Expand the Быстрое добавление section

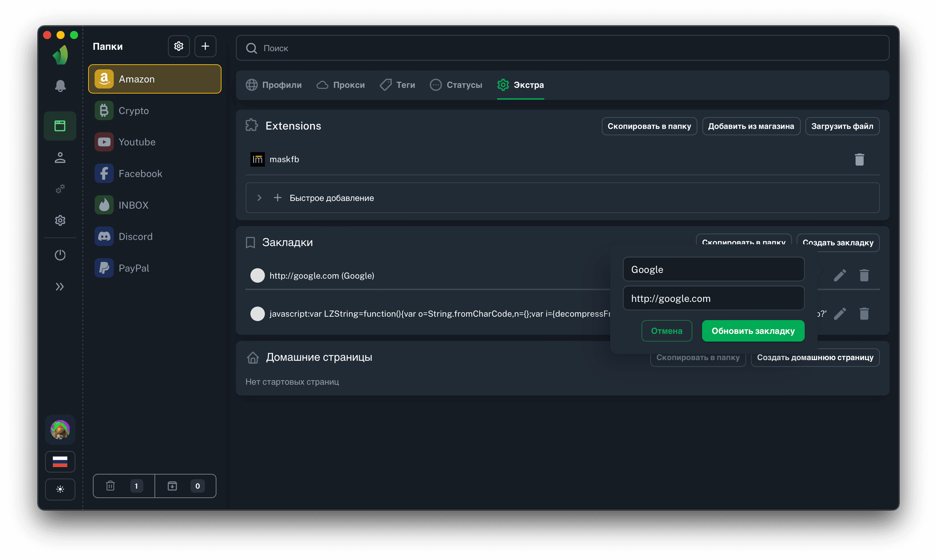[x=259, y=198]
